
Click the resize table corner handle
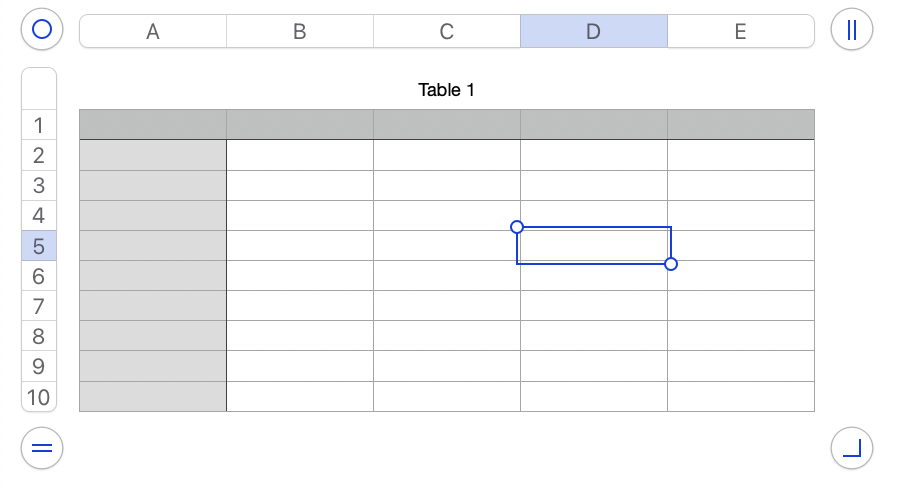click(851, 447)
